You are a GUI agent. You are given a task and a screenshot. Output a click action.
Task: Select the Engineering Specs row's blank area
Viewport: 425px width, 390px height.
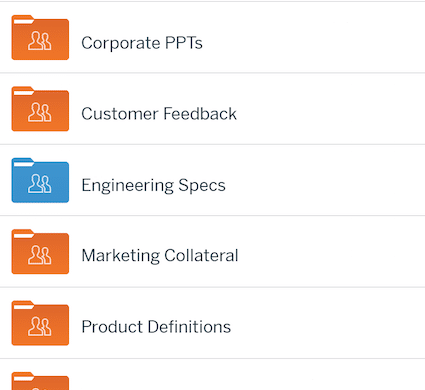click(x=325, y=180)
